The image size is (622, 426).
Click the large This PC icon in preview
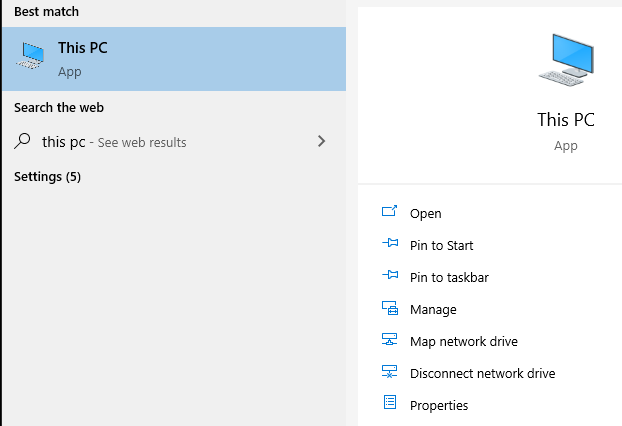tap(566, 60)
